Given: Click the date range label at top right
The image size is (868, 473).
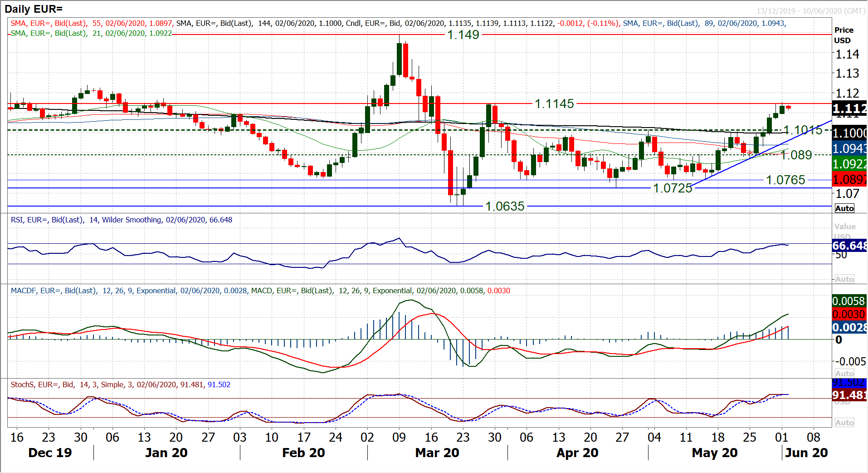Looking at the screenshot, I should coord(810,11).
